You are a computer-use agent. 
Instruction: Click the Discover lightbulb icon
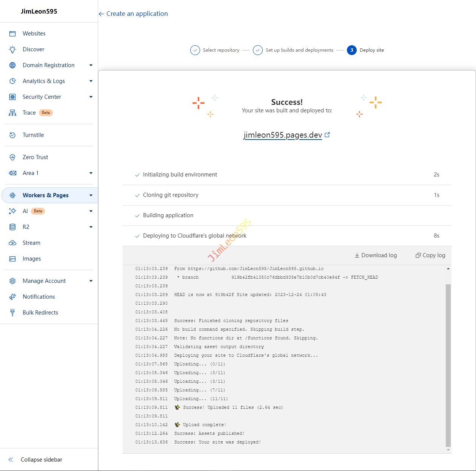click(x=12, y=49)
